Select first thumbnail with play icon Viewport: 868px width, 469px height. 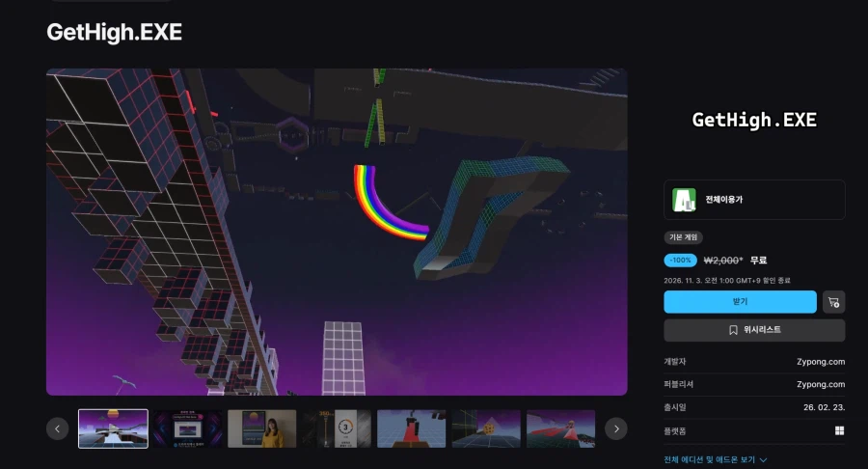pos(113,428)
